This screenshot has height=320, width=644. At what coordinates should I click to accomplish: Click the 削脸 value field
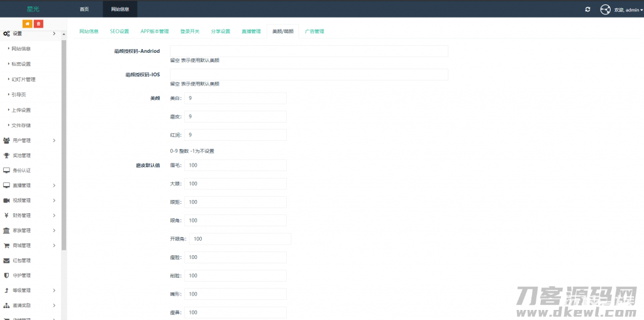235,275
